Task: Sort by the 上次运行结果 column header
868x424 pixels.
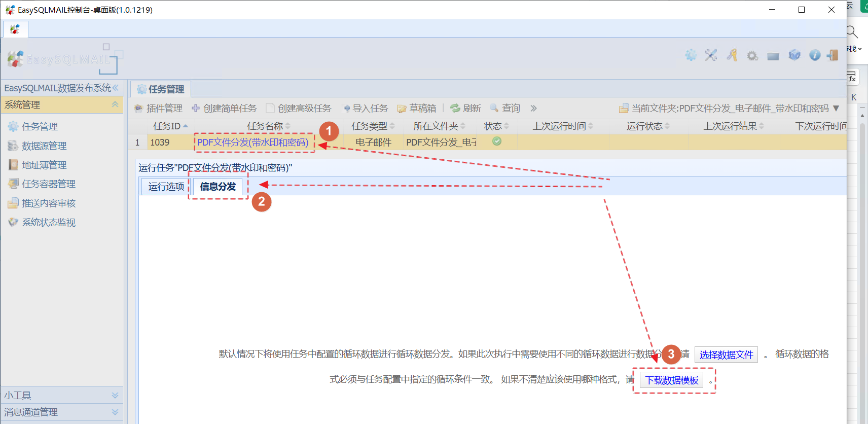Action: 734,126
